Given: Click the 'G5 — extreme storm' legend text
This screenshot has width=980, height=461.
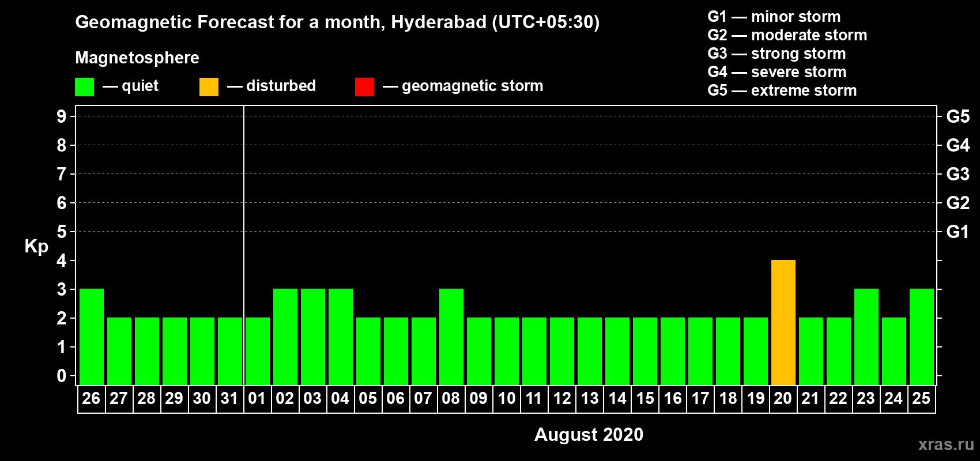Looking at the screenshot, I should [x=782, y=90].
